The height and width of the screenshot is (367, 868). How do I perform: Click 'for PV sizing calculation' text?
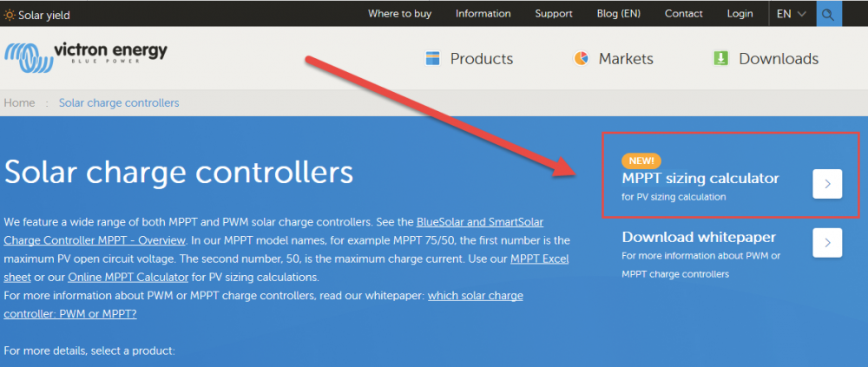pos(674,196)
